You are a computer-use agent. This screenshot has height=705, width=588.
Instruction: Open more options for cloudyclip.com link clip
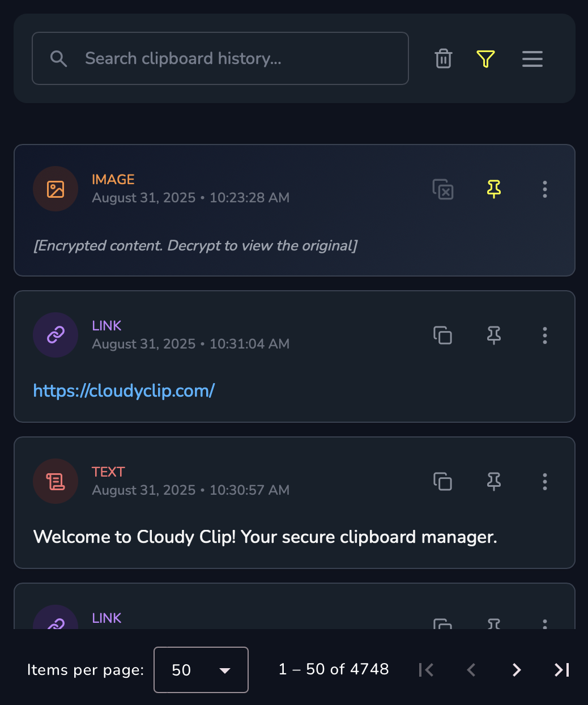click(x=544, y=335)
